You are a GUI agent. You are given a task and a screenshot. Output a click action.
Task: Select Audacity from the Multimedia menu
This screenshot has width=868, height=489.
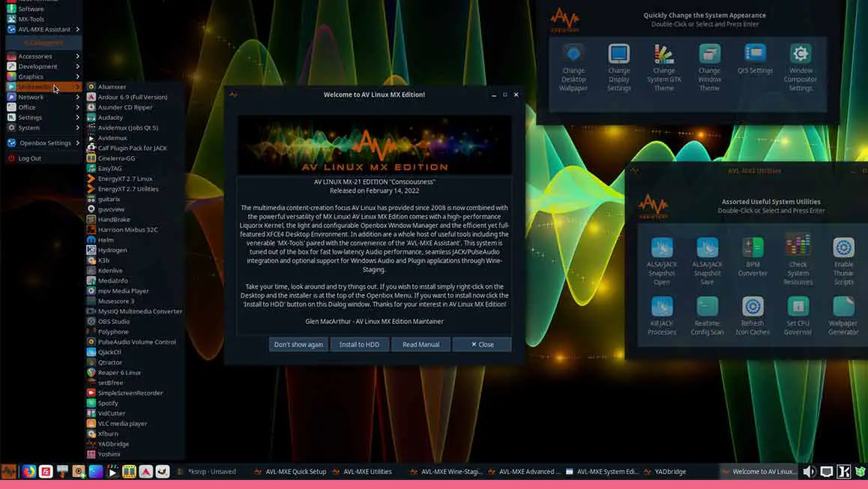click(110, 118)
